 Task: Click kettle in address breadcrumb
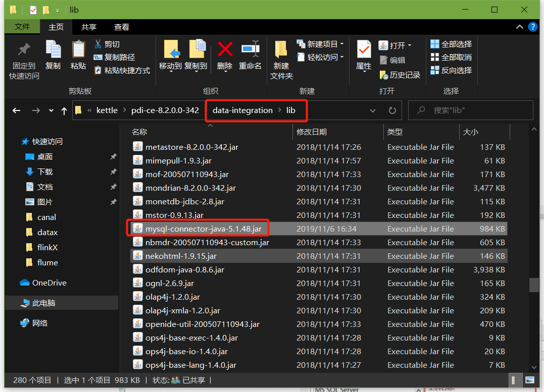tap(107, 110)
